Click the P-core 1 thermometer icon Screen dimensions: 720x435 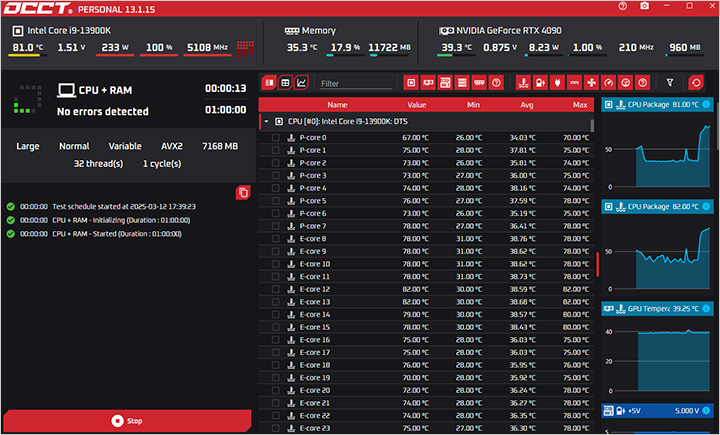(x=291, y=150)
